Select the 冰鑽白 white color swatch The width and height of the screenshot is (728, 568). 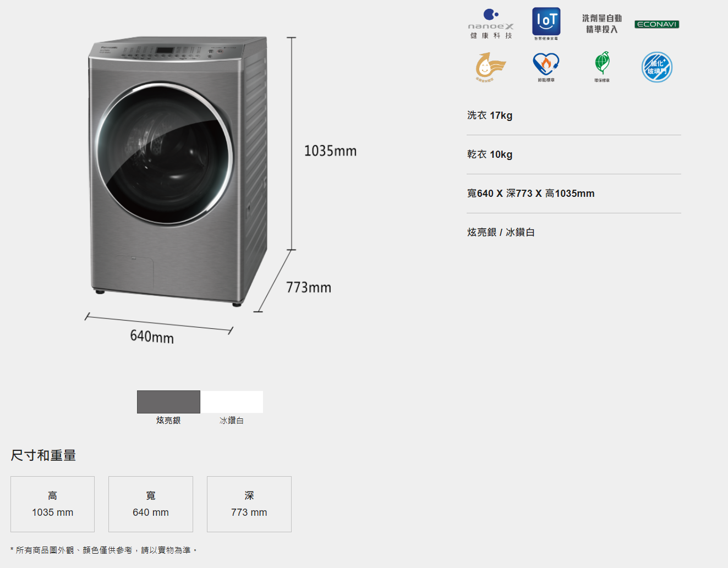click(x=232, y=402)
